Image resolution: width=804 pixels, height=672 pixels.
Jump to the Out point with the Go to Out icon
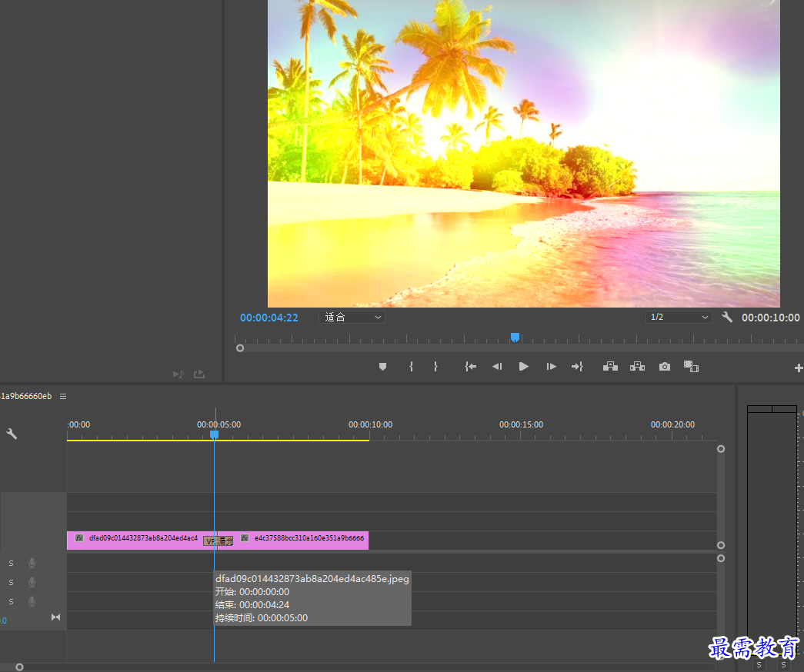[x=577, y=367]
